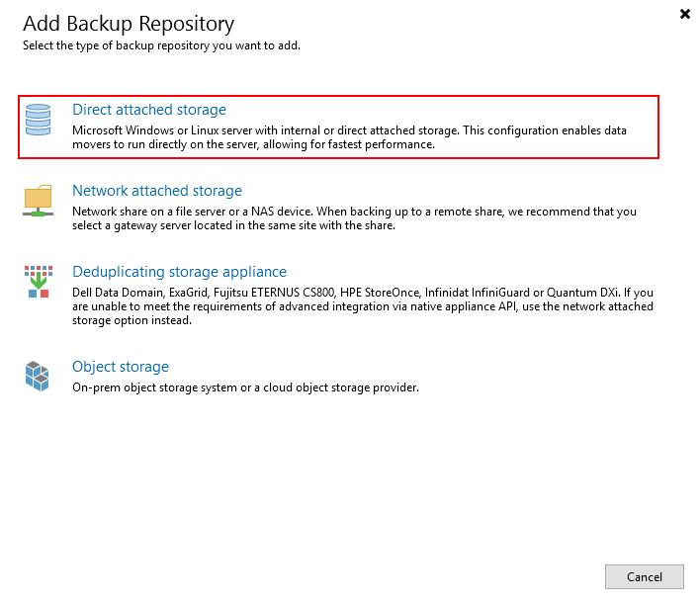Image resolution: width=700 pixels, height=601 pixels.
Task: Choose the Direct attached storage link
Action: point(149,110)
